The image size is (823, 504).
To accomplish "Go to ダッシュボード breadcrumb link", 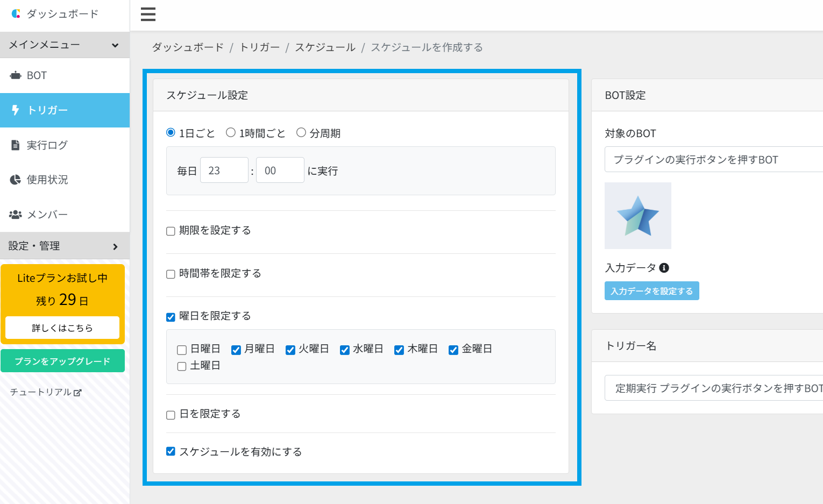I will [188, 47].
